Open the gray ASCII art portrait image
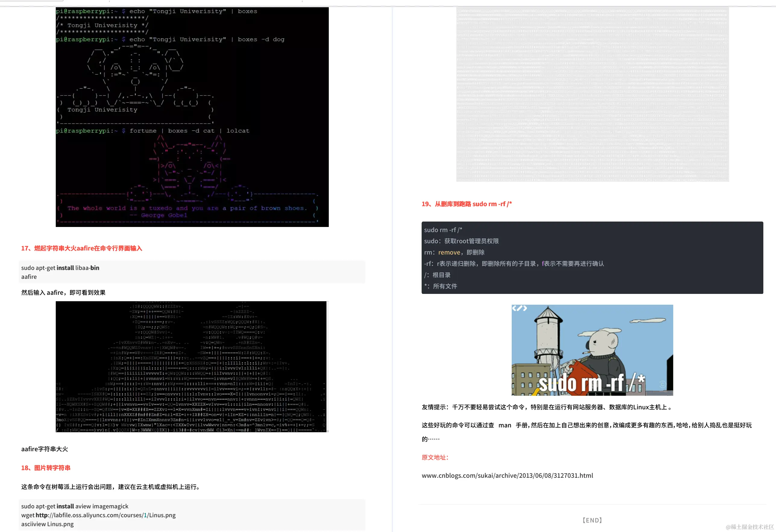Screen dimensions: 776x532 pos(592,94)
